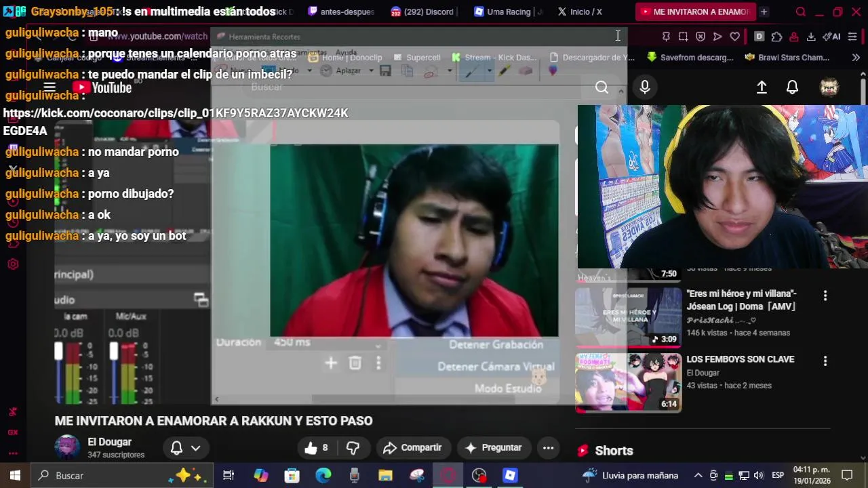Viewport: 868px width, 488px height.
Task: Open the extensions puzzle icon
Action: click(x=776, y=37)
